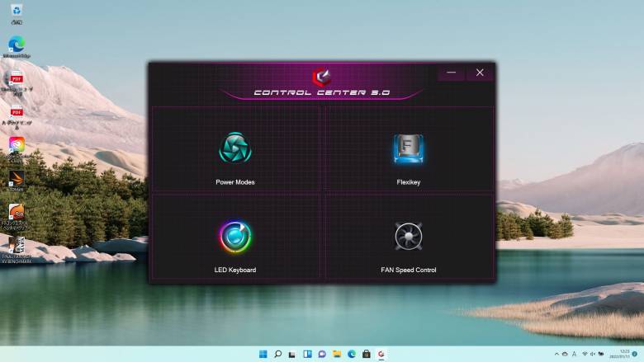Select the Recycle Bin desktop icon
Screen dimensions: 644x362
coord(17,14)
